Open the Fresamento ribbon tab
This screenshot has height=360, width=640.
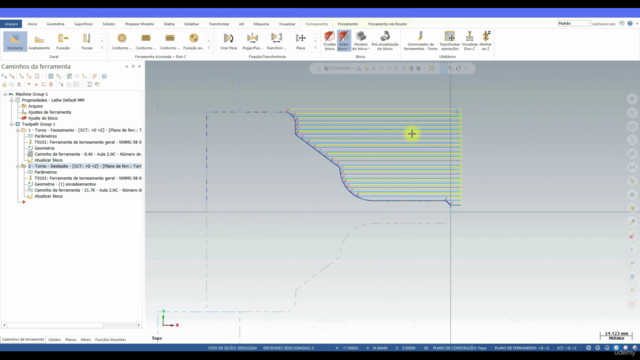pyautogui.click(x=348, y=24)
